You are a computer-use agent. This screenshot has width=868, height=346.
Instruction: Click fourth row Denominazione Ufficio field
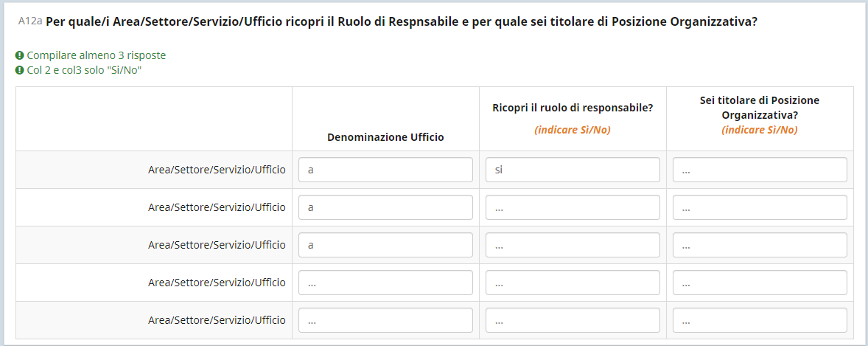pyautogui.click(x=385, y=283)
